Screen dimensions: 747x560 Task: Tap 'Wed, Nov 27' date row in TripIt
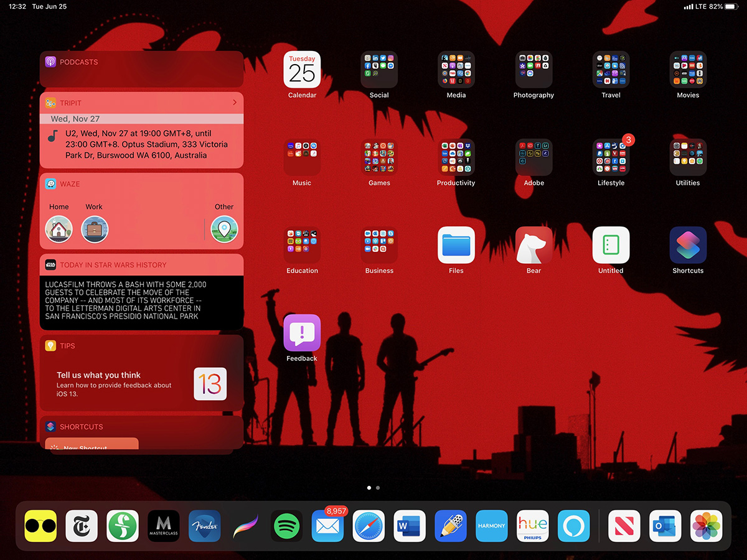(141, 119)
